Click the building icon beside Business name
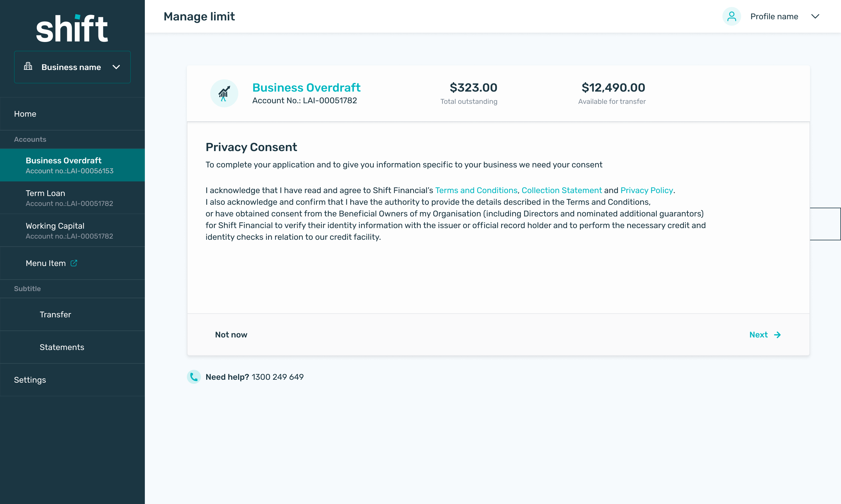 pos(28,66)
